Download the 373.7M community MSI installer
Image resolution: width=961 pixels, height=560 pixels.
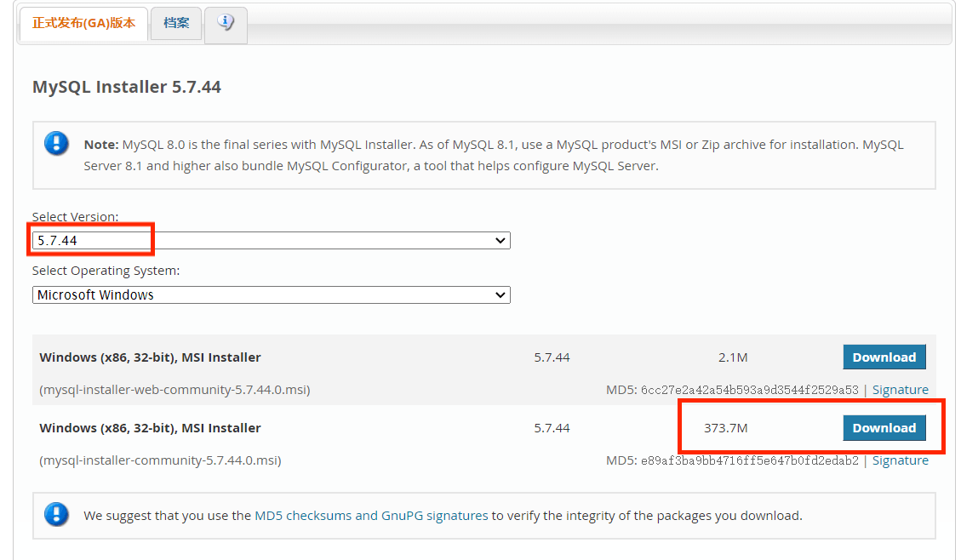tap(884, 427)
